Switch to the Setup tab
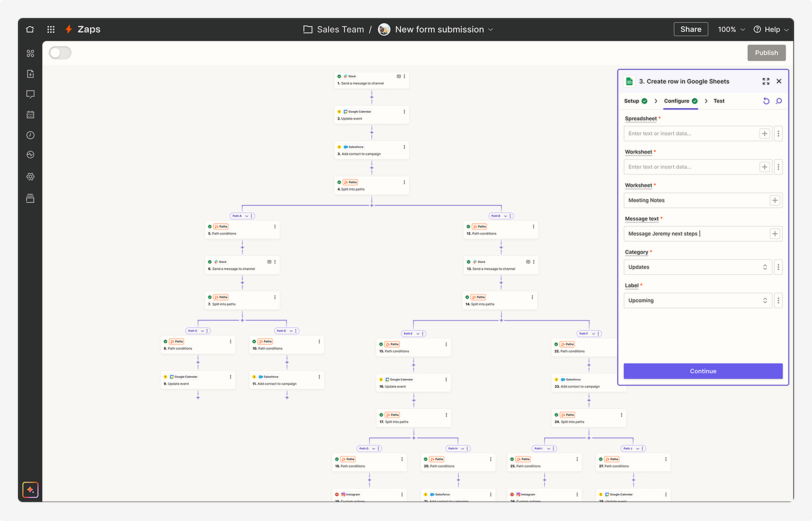This screenshot has width=812, height=521. 632,101
